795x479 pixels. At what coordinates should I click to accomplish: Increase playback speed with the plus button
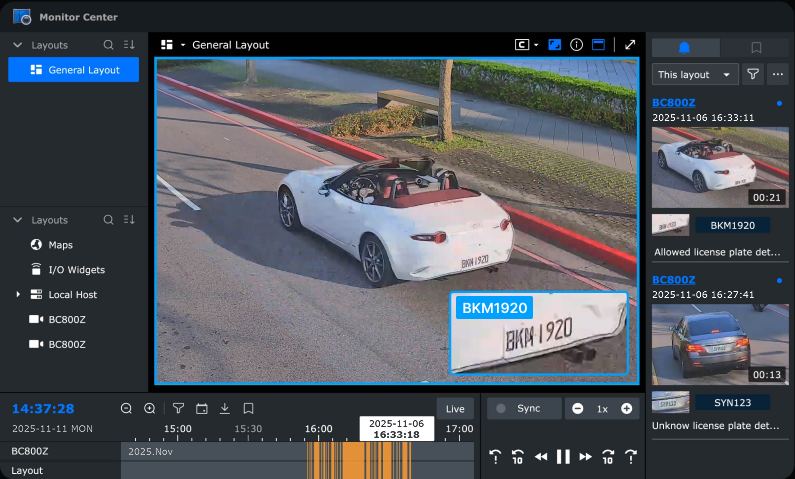coord(626,409)
